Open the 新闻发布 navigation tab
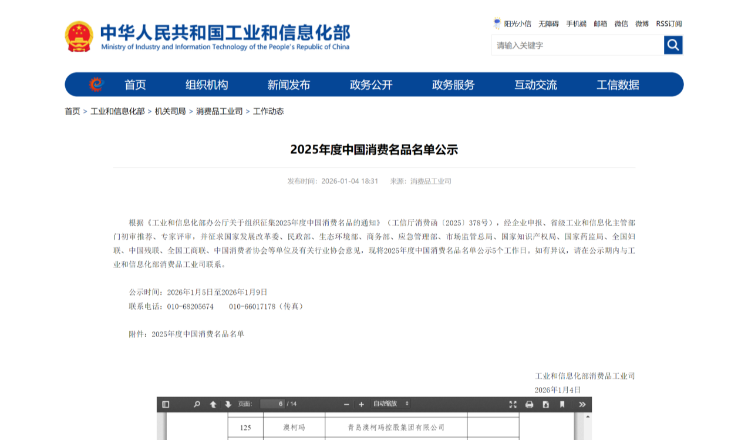 click(288, 85)
